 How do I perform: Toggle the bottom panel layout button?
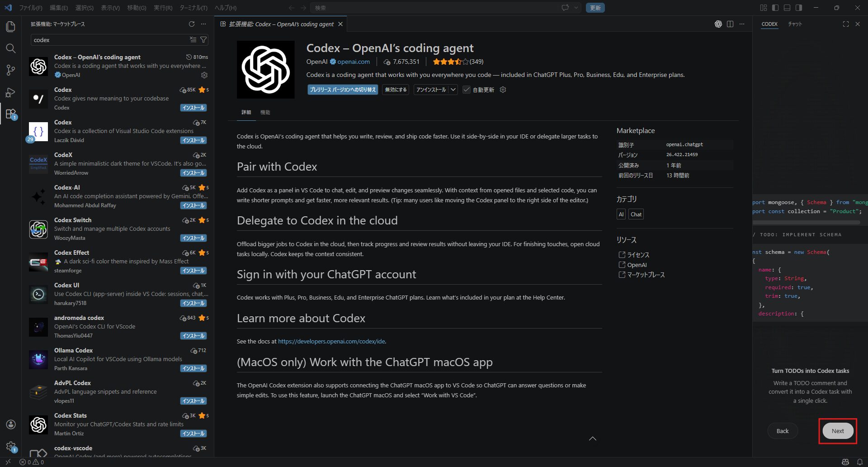787,8
